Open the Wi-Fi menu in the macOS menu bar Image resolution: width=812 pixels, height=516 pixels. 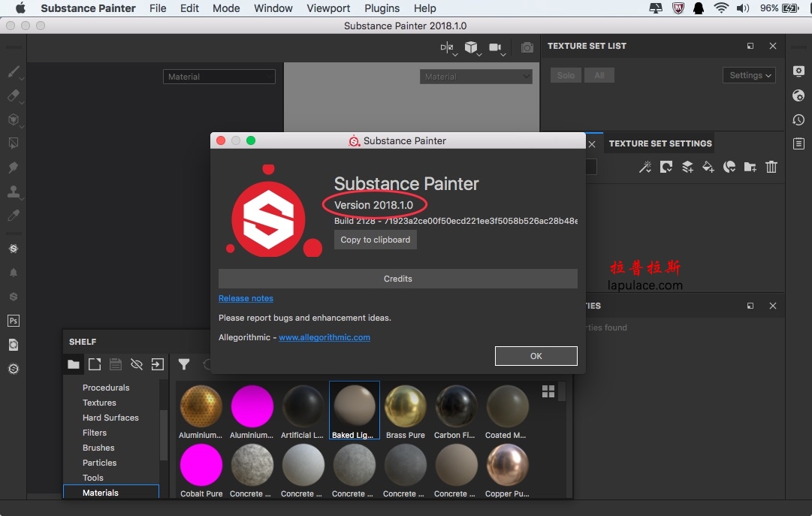pyautogui.click(x=721, y=8)
